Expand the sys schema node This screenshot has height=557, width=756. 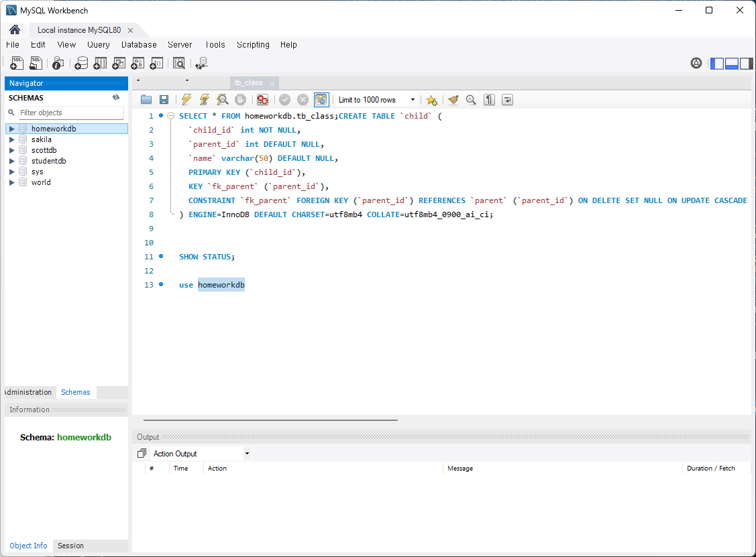pyautogui.click(x=12, y=172)
